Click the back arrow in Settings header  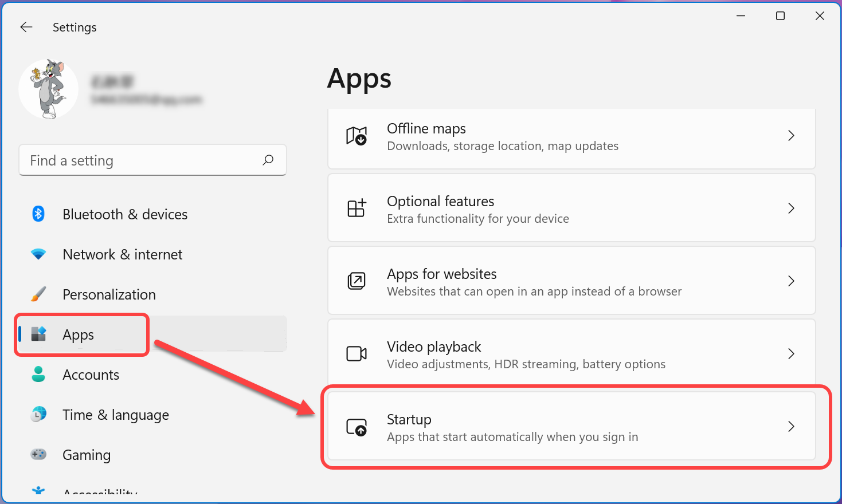coord(26,27)
